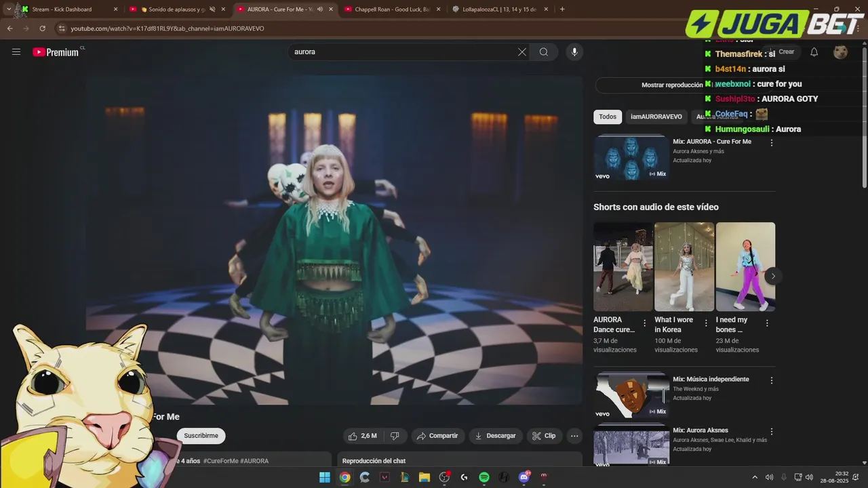The width and height of the screenshot is (868, 488).
Task: Open options for AURORA Dance cure short
Action: tap(644, 323)
